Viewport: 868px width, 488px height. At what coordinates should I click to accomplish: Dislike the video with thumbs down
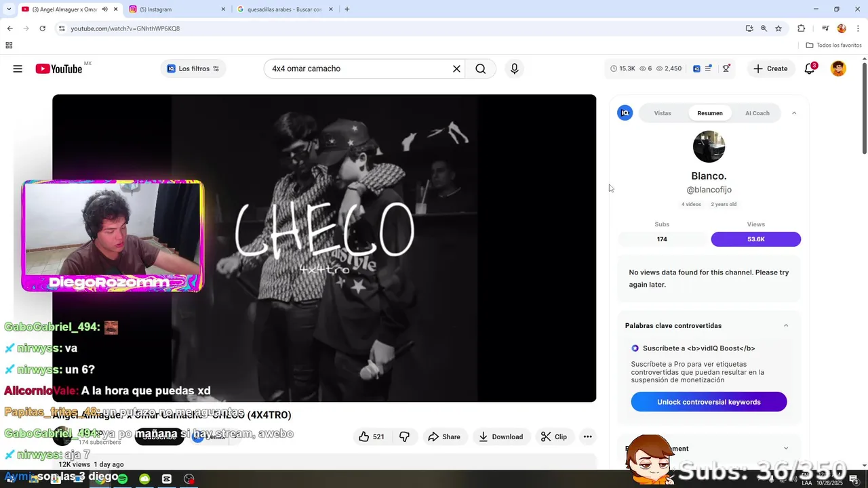[404, 436]
